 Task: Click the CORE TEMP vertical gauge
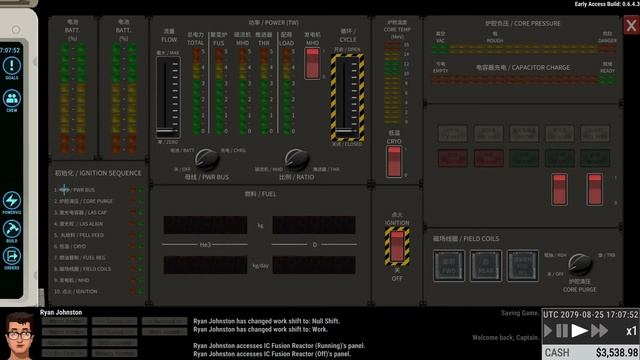392,82
